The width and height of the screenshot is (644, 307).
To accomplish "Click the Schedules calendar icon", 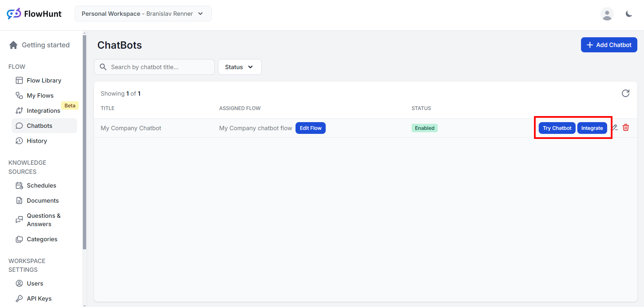I will tap(19, 186).
